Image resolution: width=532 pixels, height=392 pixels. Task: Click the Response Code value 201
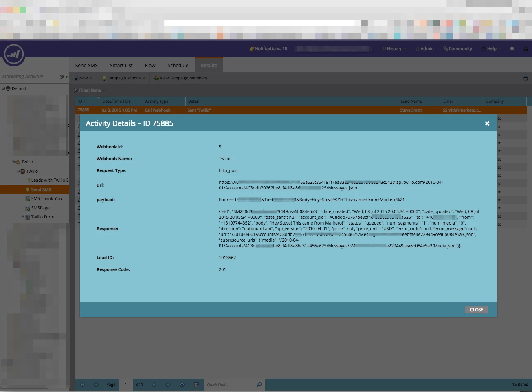click(x=222, y=269)
